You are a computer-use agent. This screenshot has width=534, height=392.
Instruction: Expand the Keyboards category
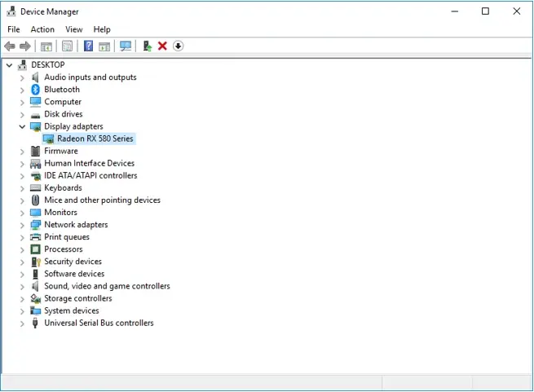[x=22, y=189]
